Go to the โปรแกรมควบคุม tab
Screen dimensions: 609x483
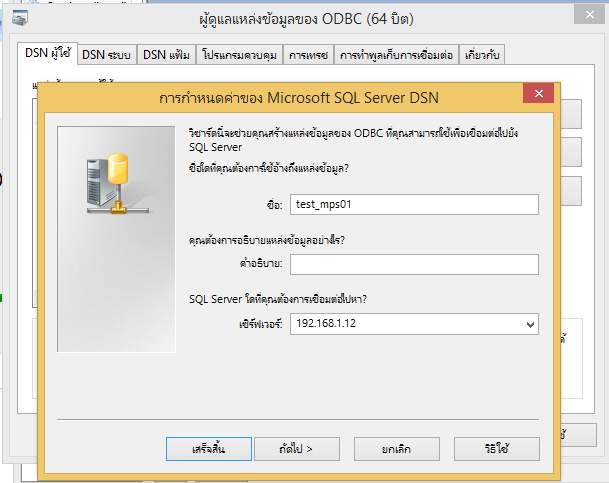coord(239,55)
